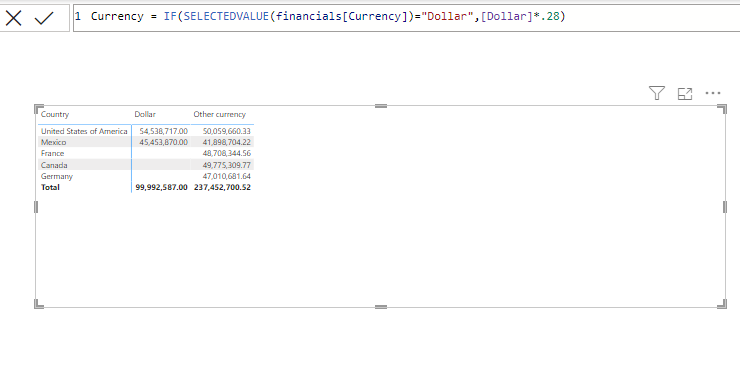Image resolution: width=740 pixels, height=380 pixels.
Task: Click the SELECTEDVALUE function in formula
Action: coord(226,17)
